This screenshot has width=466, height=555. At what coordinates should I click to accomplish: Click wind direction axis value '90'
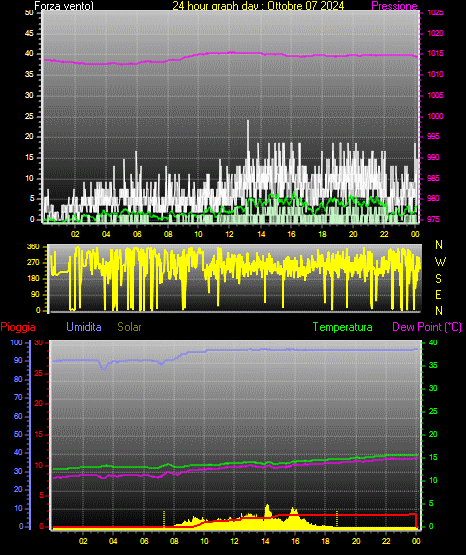[35, 294]
